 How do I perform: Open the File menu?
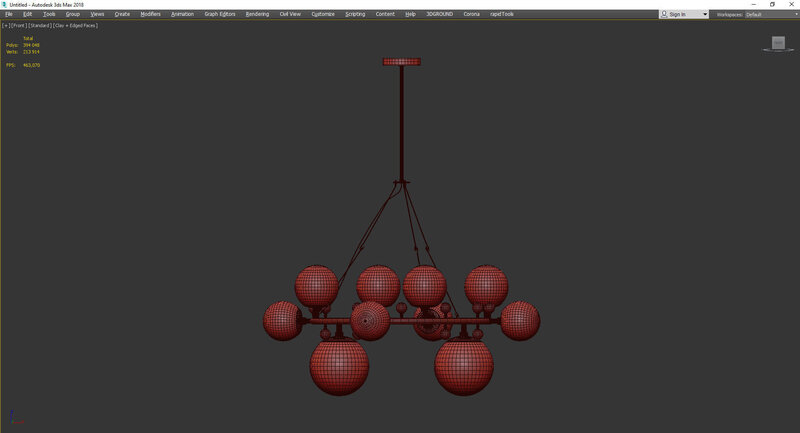coord(8,14)
